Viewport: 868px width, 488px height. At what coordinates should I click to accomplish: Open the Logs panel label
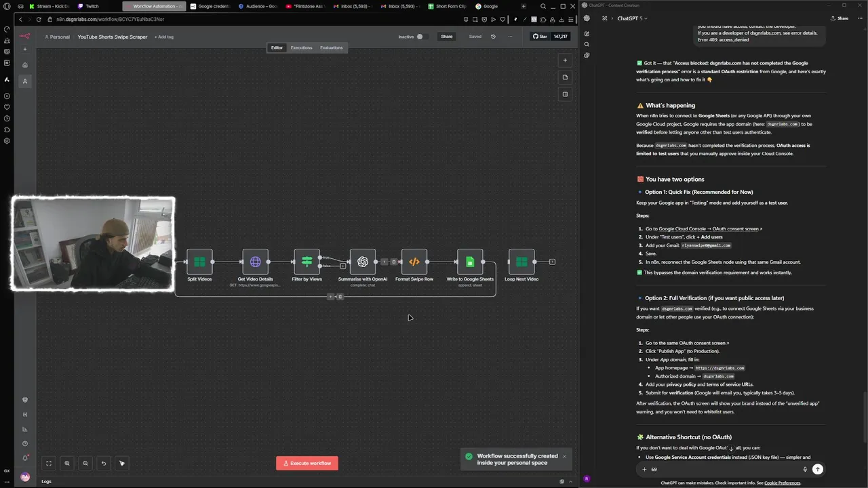46,481
